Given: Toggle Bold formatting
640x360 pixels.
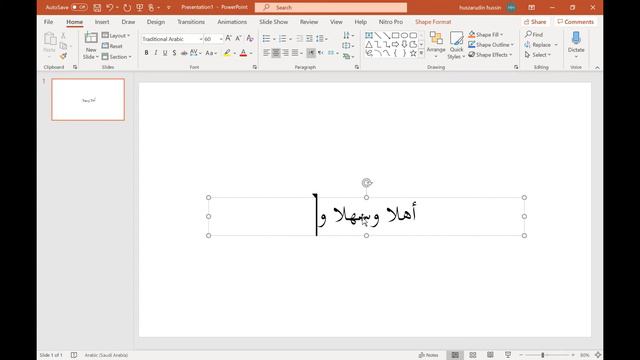Looking at the screenshot, I should tap(147, 53).
